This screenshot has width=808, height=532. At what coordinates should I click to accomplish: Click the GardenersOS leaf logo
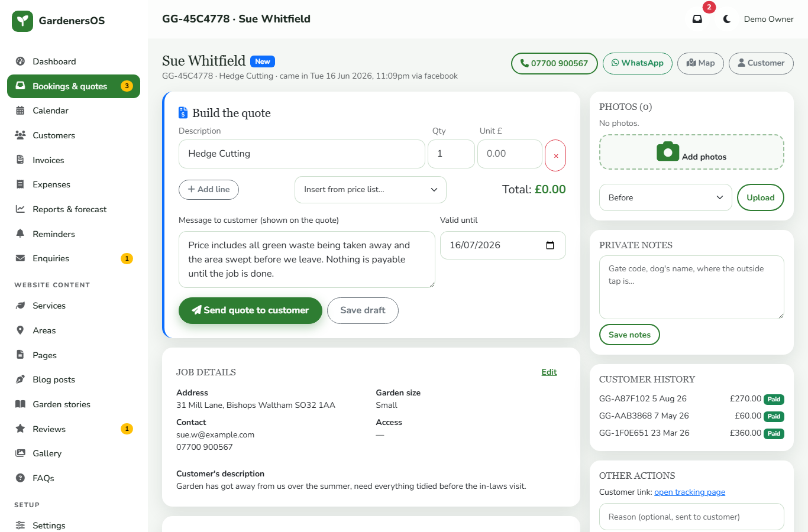point(22,21)
